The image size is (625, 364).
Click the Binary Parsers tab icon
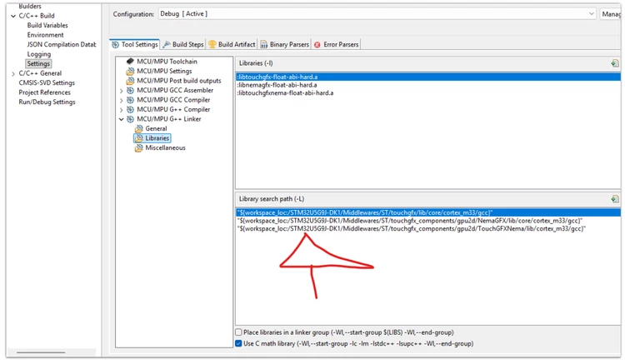[x=264, y=45]
